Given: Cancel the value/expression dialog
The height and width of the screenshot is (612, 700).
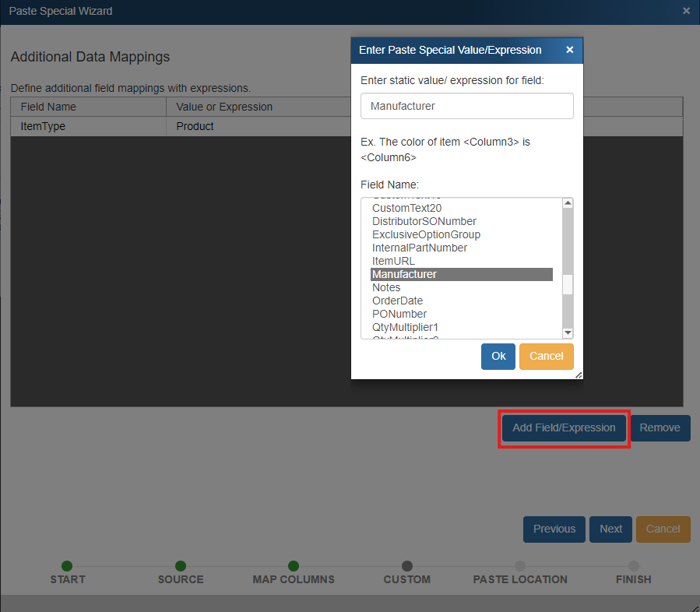Looking at the screenshot, I should pyautogui.click(x=546, y=356).
